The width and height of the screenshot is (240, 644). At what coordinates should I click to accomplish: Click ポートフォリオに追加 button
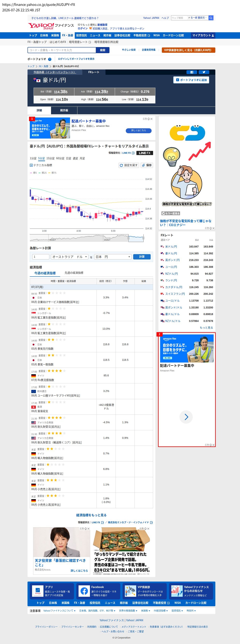point(191,80)
